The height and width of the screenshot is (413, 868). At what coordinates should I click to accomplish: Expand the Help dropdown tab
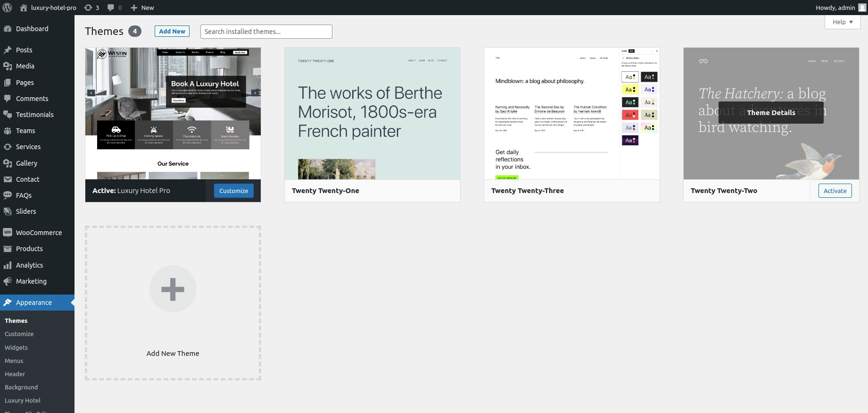(x=843, y=22)
